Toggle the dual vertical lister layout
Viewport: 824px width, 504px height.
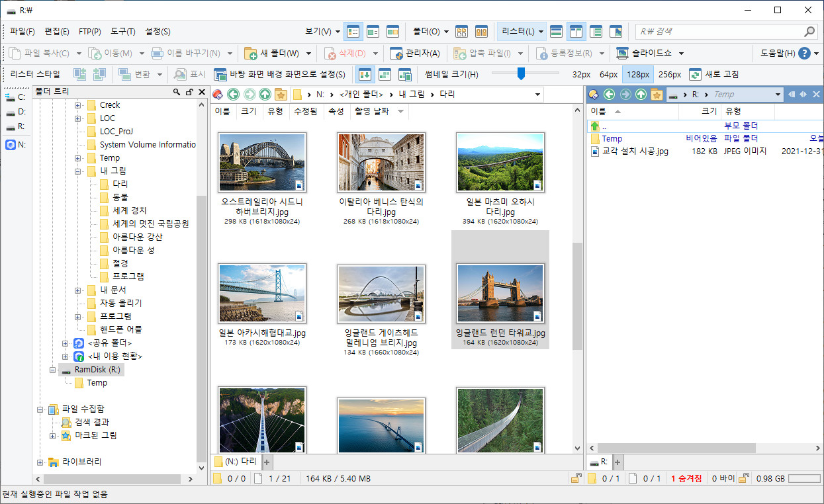576,31
